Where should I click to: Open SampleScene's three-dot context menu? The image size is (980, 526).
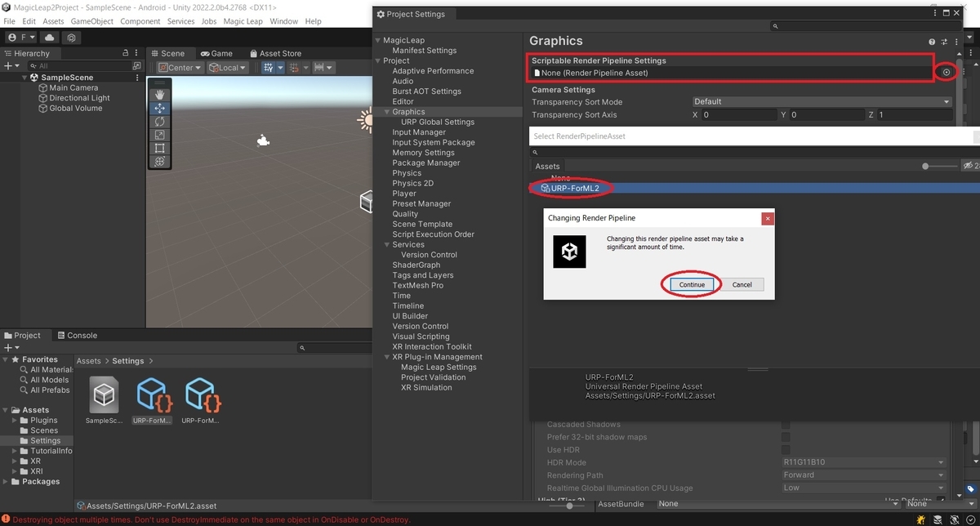(x=139, y=78)
